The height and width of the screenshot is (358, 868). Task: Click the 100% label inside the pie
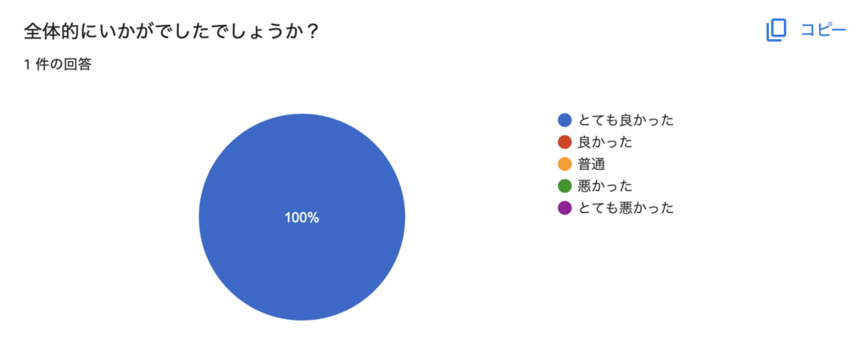click(x=302, y=218)
